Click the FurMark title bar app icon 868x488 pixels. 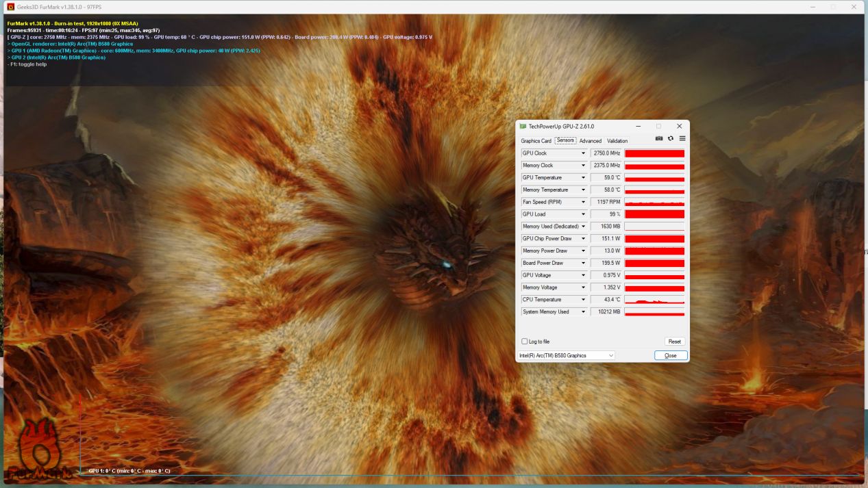point(10,7)
